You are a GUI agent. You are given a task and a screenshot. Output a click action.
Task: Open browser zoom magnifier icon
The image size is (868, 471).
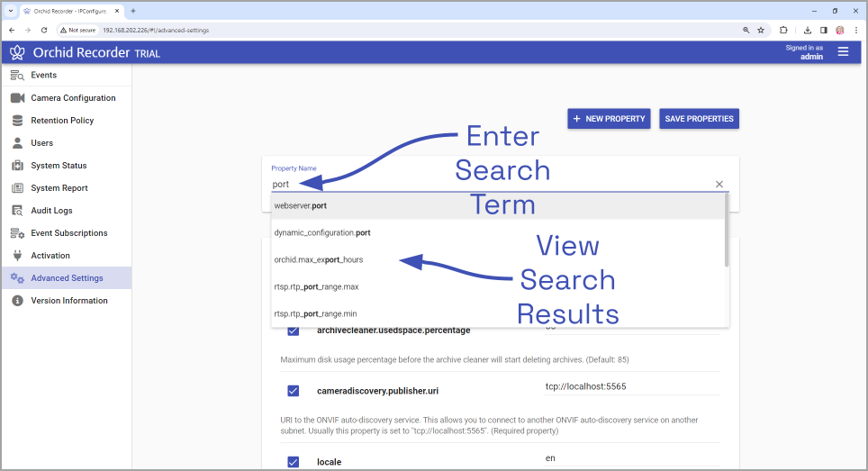click(x=746, y=30)
